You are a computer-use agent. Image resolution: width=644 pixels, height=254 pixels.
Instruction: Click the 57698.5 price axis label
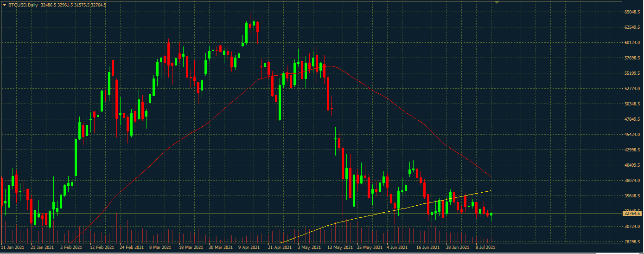[x=632, y=58]
